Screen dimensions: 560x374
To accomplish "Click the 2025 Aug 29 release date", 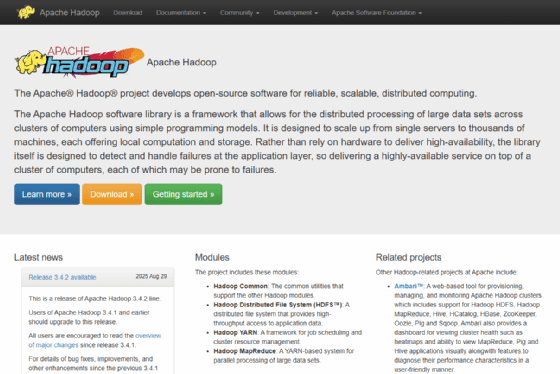I will tap(151, 276).
